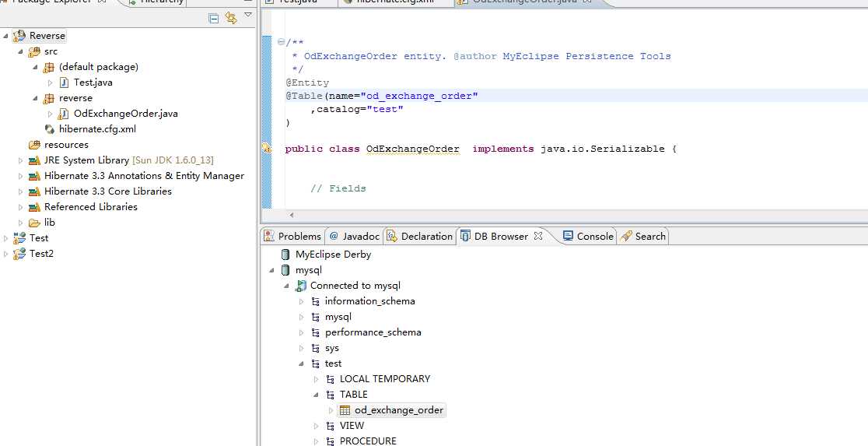Screen dimensions: 868x446
Task: Open Package Explorer view menu triangle
Action: coord(248,15)
